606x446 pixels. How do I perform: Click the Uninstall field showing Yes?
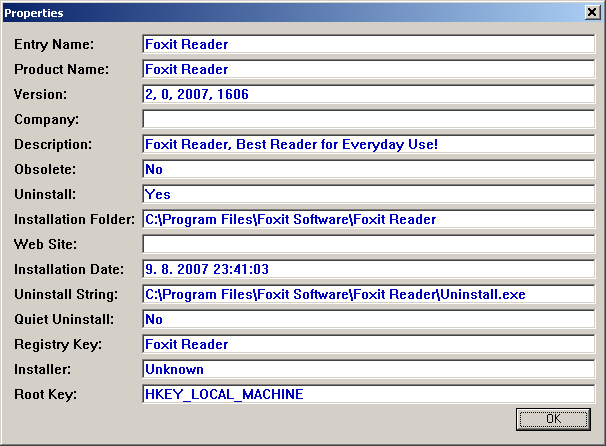pos(369,194)
